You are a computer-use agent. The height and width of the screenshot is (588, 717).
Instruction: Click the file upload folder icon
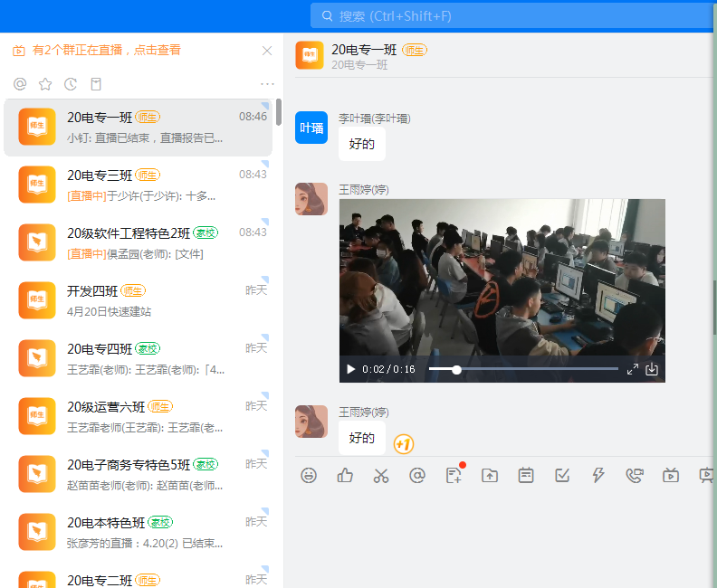(490, 475)
